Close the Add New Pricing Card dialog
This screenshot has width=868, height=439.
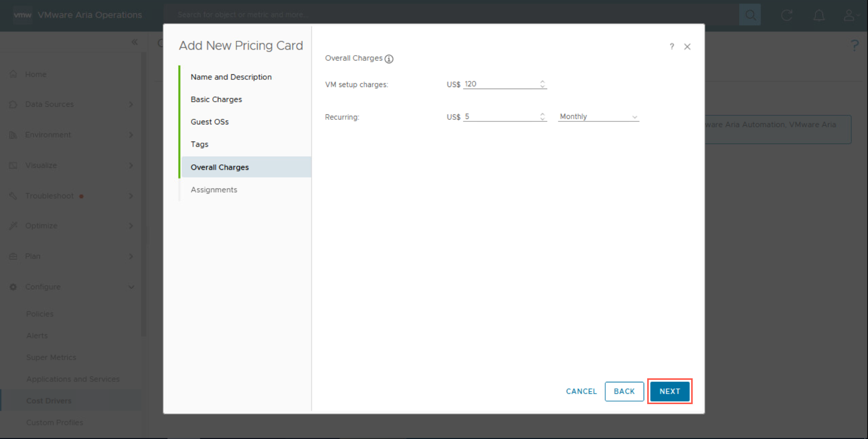[687, 47]
